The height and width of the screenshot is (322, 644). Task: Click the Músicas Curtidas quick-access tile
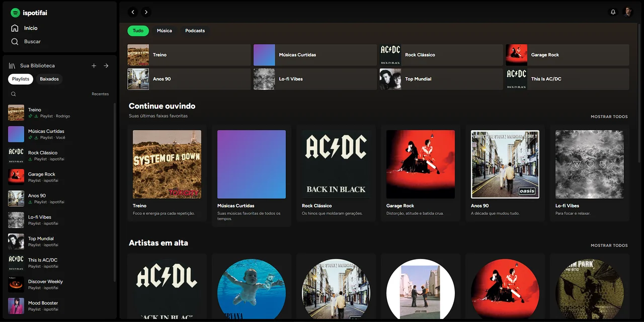click(x=315, y=55)
